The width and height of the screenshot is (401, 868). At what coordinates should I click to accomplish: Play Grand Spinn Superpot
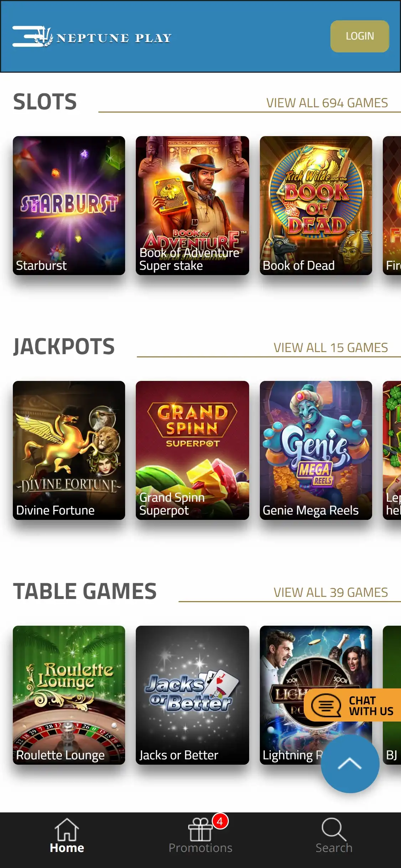192,450
